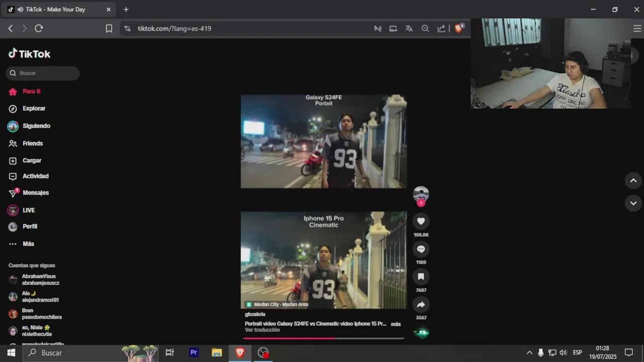Open the AbrahamYisus followed account

coord(40,280)
